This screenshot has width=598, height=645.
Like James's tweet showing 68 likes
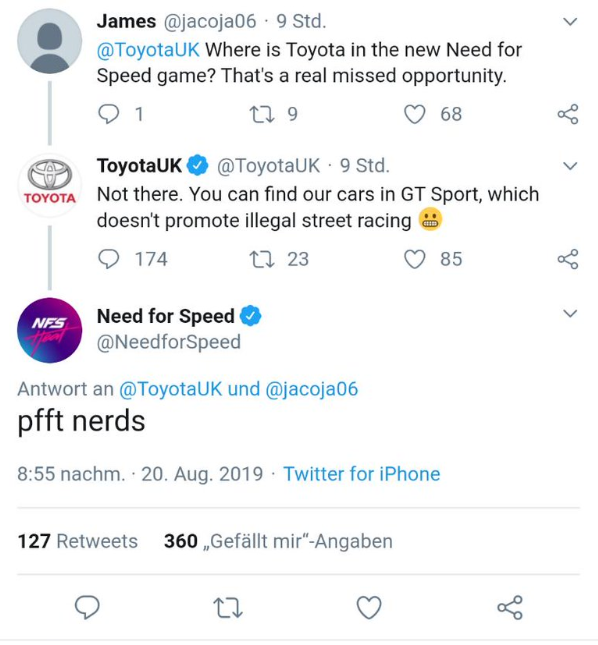click(414, 114)
